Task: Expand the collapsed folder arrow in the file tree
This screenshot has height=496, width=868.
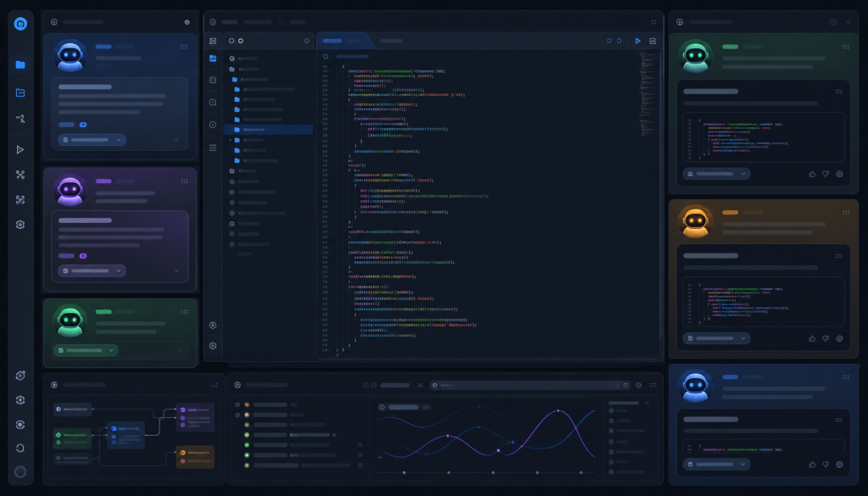Action: point(231,140)
